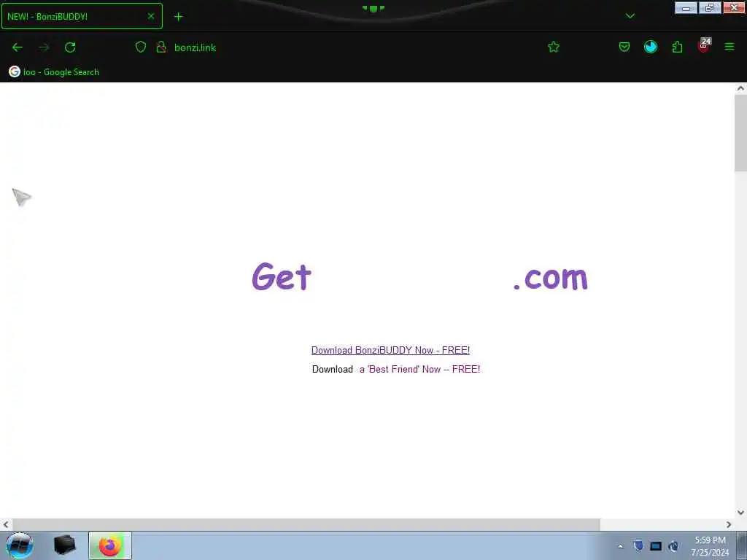Open the black taskbar application icon

click(64, 545)
